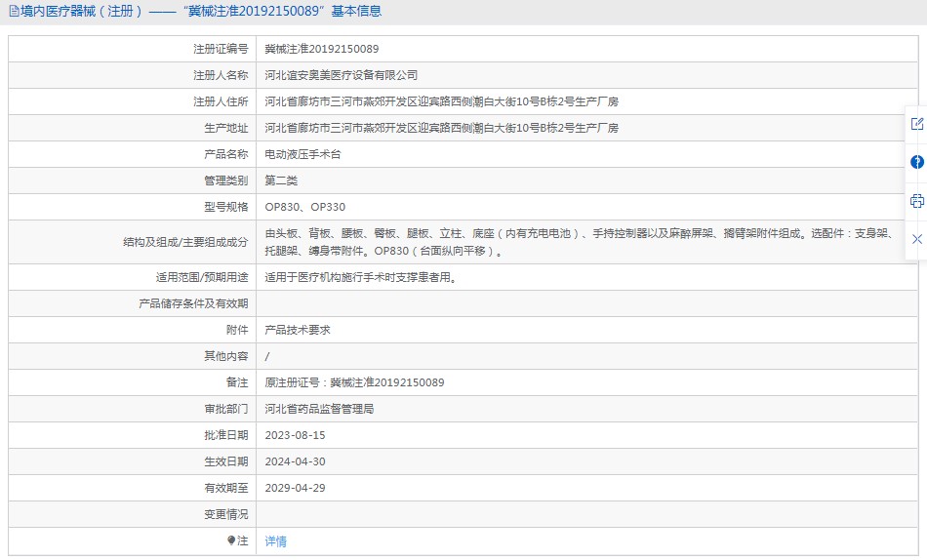
Task: Click expiry date 2029-04-29
Action: click(x=295, y=488)
